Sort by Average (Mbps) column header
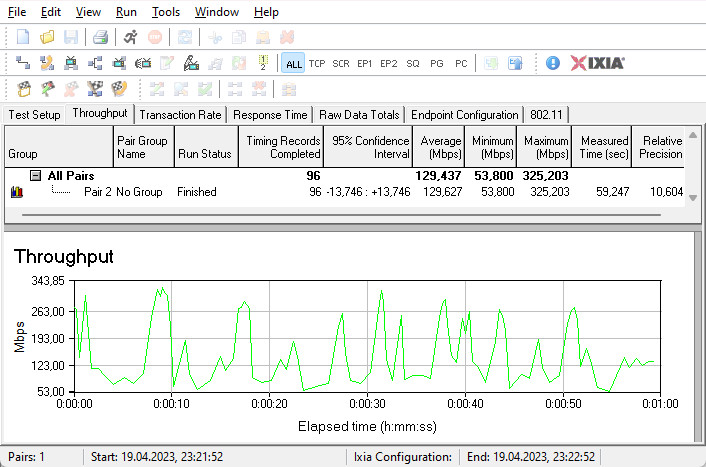Viewport: 706px width, 467px height. [439, 147]
